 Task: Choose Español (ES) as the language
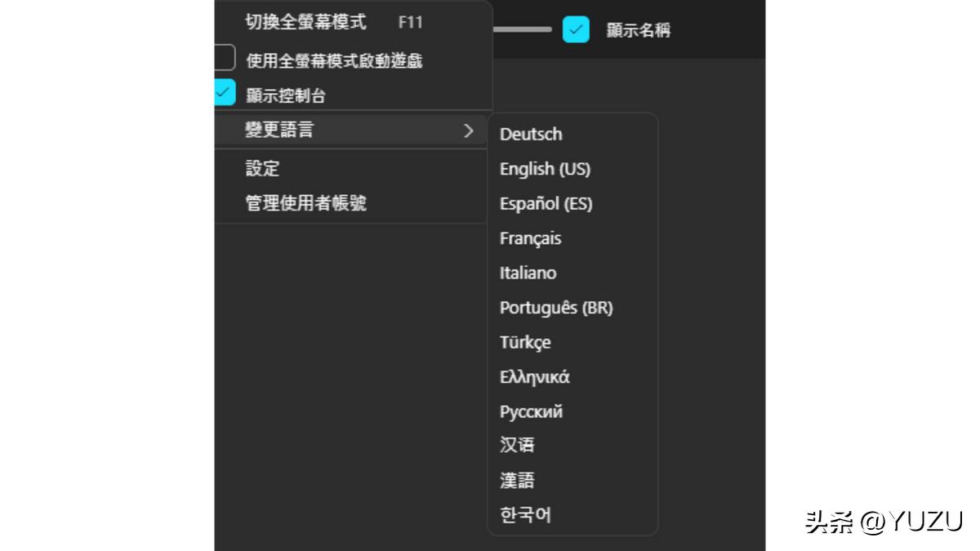pos(546,203)
